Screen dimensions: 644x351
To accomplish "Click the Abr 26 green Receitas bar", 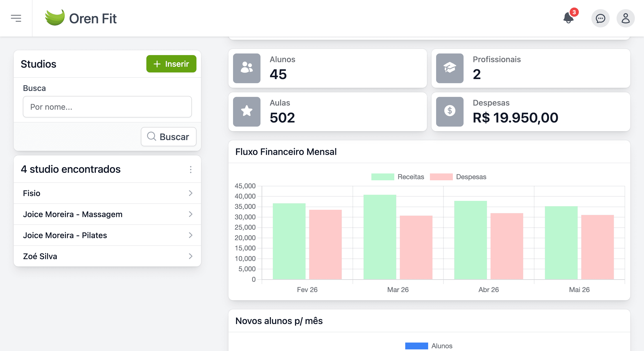I will 470,240.
